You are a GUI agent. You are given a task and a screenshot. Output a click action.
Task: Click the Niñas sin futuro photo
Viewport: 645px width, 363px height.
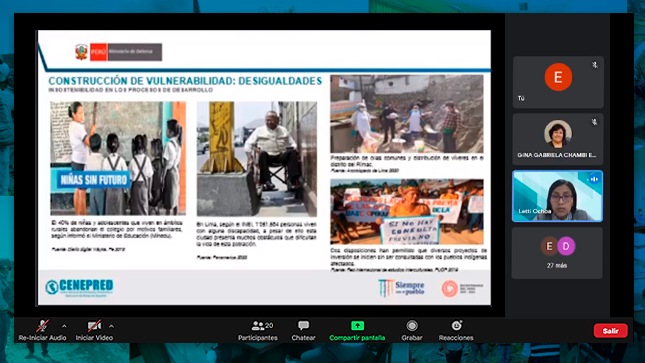118,158
